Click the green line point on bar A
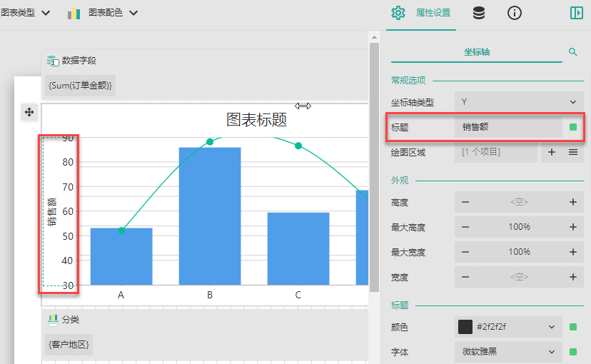This screenshot has width=591, height=364. (121, 231)
